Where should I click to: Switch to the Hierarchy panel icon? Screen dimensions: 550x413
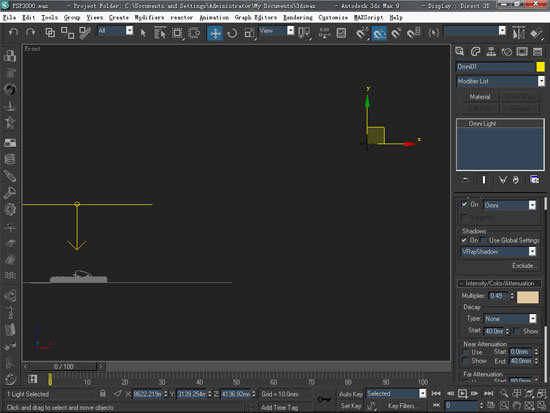click(491, 52)
